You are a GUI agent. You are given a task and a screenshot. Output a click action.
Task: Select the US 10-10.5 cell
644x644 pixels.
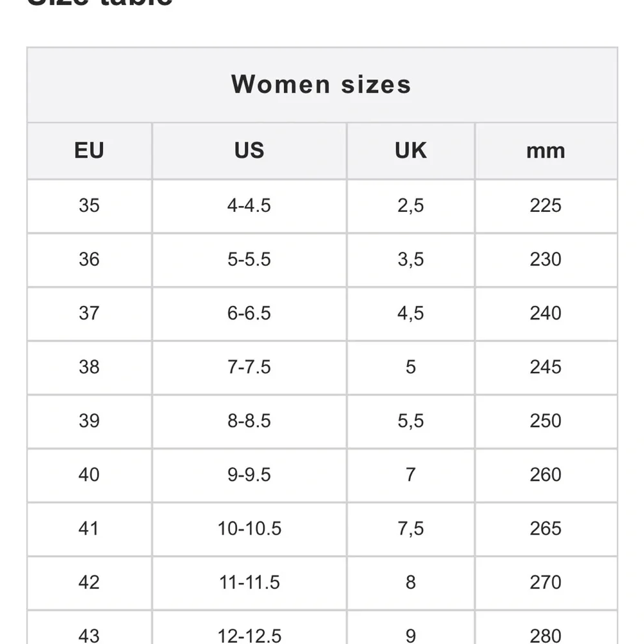(249, 529)
